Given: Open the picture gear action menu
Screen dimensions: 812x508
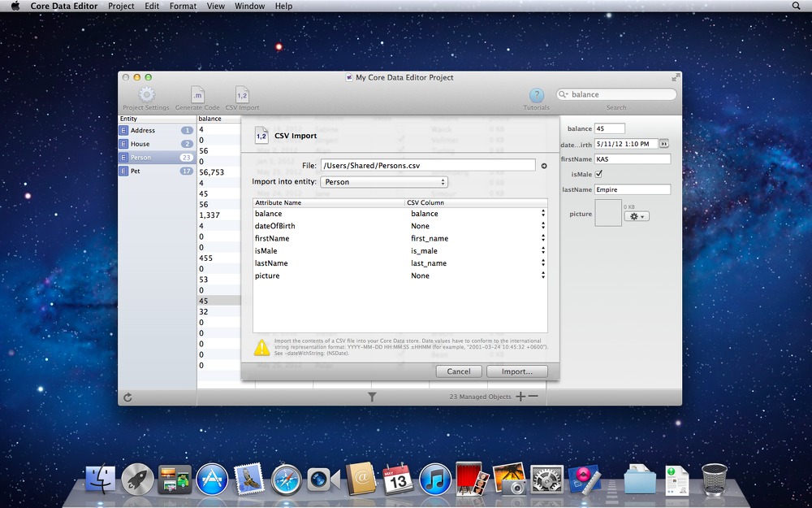Looking at the screenshot, I should coord(637,216).
